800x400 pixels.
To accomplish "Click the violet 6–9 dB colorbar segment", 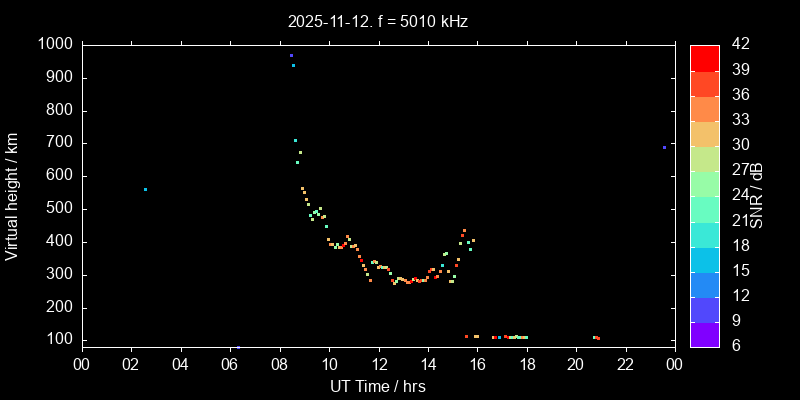I will click(705, 334).
